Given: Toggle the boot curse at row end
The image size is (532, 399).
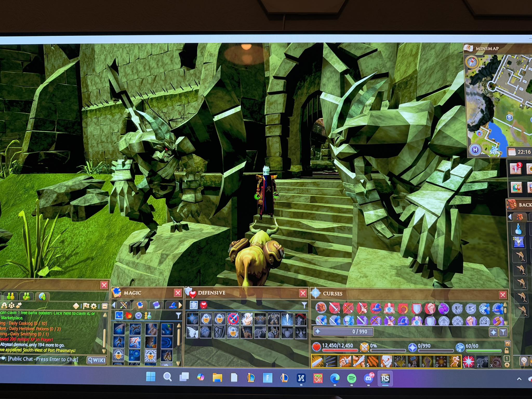Looking at the screenshot, I should pyautogui.click(x=498, y=321).
